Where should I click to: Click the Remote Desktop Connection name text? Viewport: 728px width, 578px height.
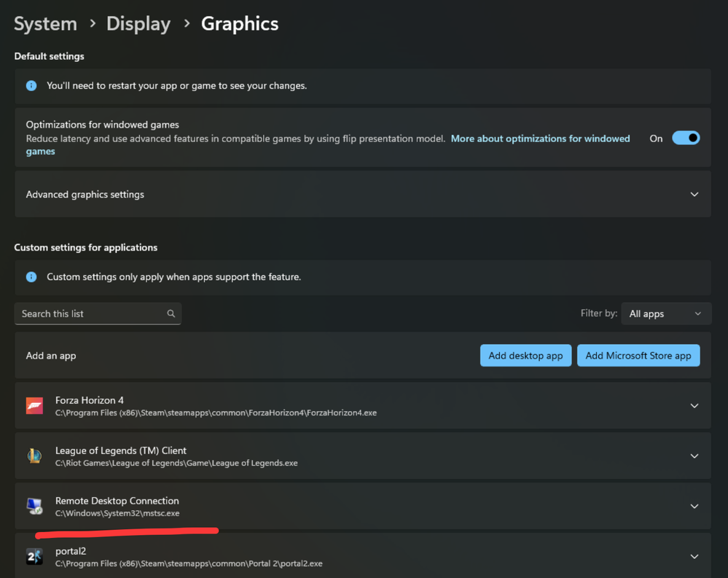coord(117,501)
